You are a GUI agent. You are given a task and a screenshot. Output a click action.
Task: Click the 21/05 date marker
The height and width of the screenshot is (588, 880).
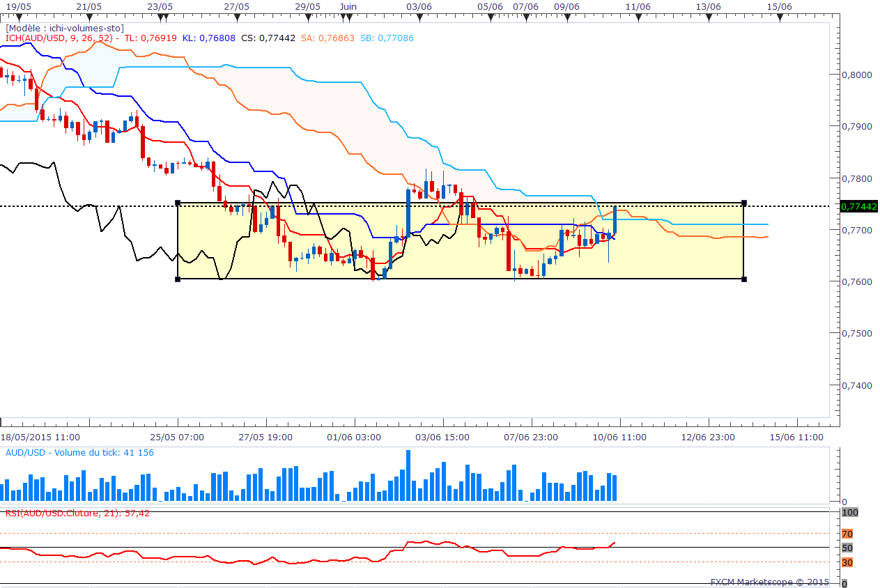88,6
